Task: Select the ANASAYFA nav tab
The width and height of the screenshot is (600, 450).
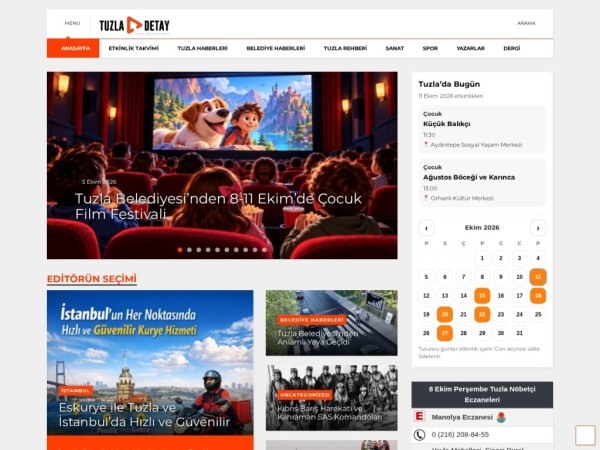Action: (x=73, y=48)
